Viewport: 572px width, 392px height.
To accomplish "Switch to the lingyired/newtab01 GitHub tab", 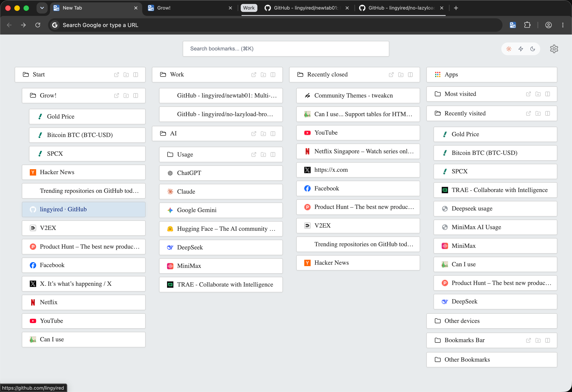I will [x=306, y=8].
